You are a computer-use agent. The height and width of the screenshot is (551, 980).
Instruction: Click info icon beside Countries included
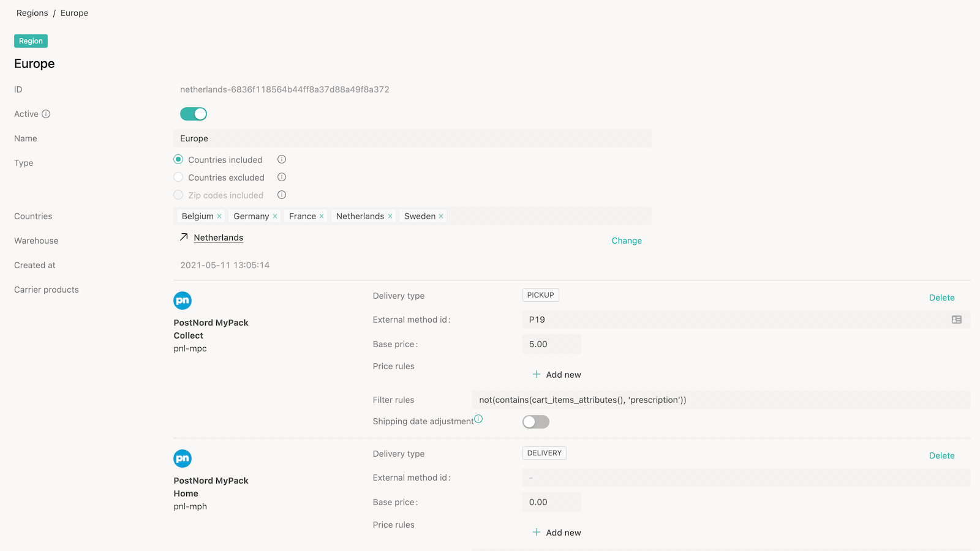coord(282,159)
